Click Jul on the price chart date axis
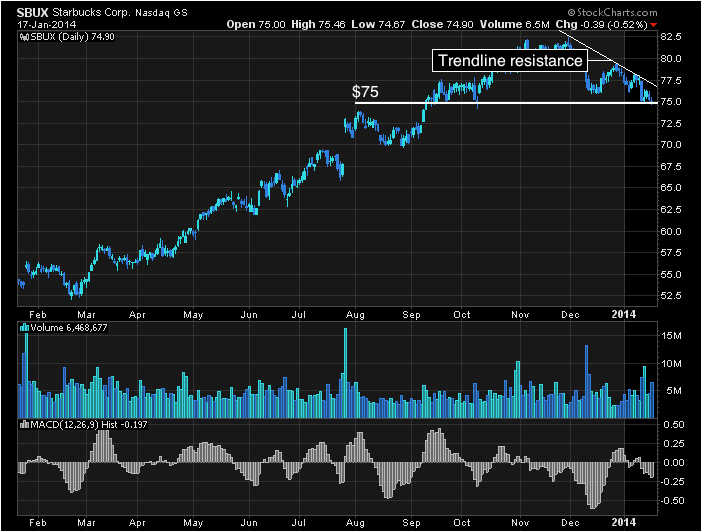Screen dimensions: 702x532 pyautogui.click(x=299, y=315)
